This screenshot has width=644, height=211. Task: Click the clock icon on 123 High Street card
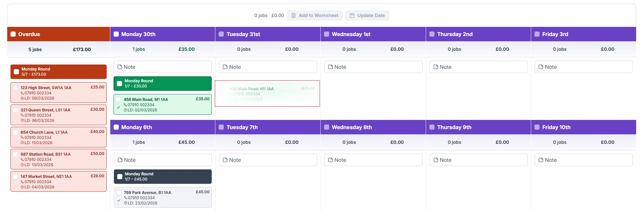[x=22, y=98]
